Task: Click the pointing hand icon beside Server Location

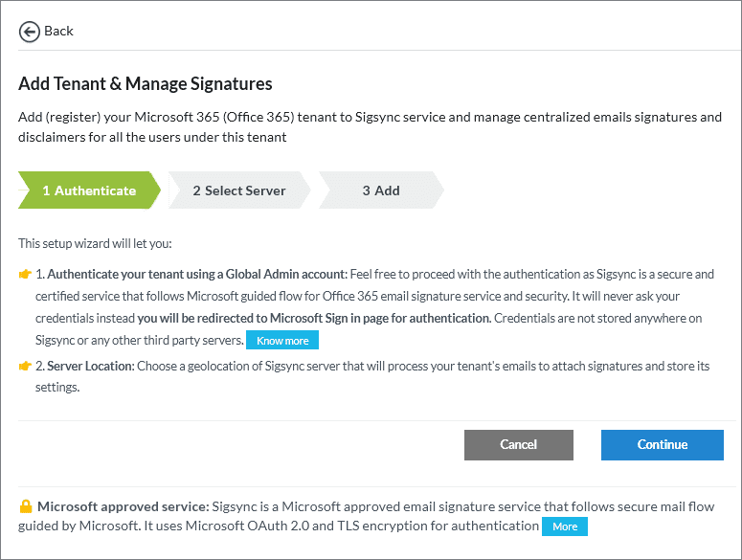Action: click(x=25, y=367)
